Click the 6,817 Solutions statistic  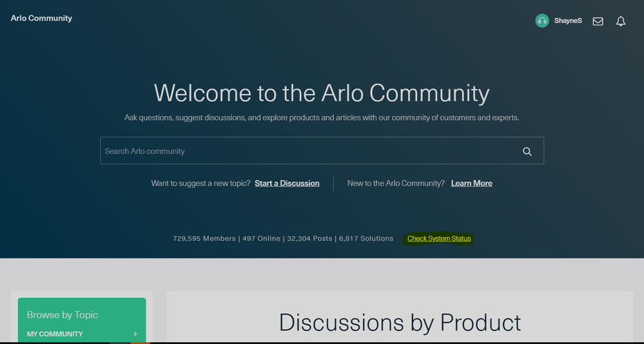click(x=366, y=238)
